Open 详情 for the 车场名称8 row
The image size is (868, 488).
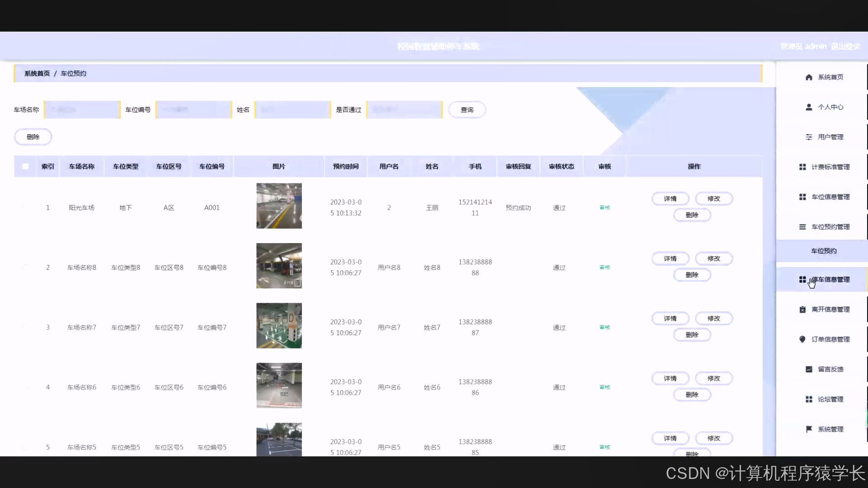click(670, 258)
